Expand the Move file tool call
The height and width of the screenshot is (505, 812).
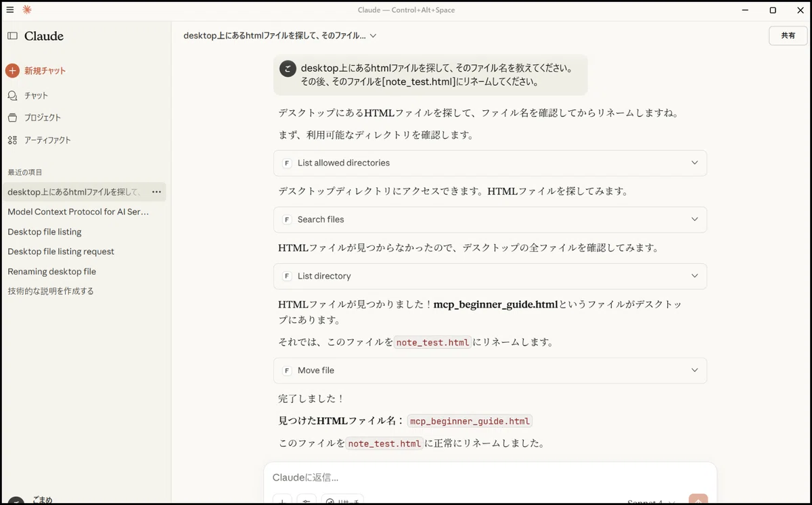point(490,370)
